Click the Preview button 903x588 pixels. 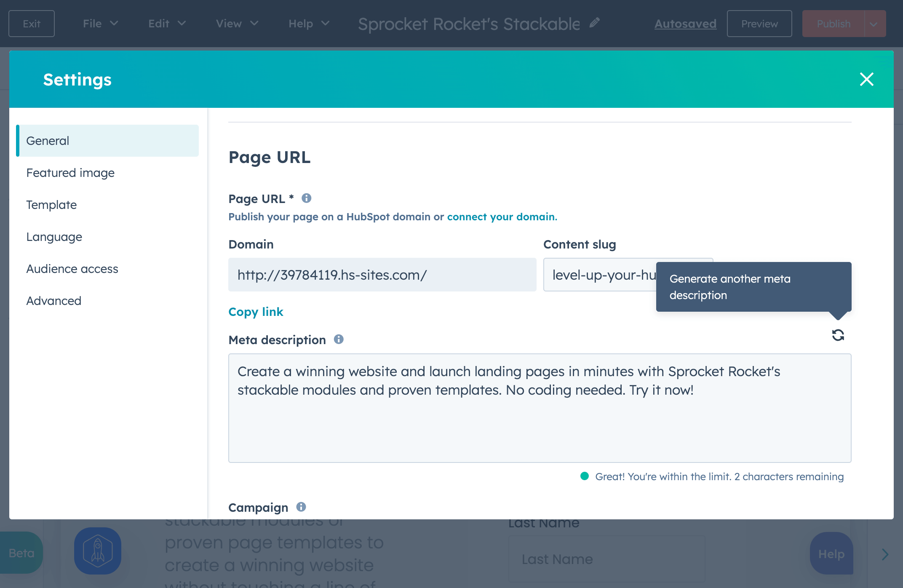tap(759, 24)
